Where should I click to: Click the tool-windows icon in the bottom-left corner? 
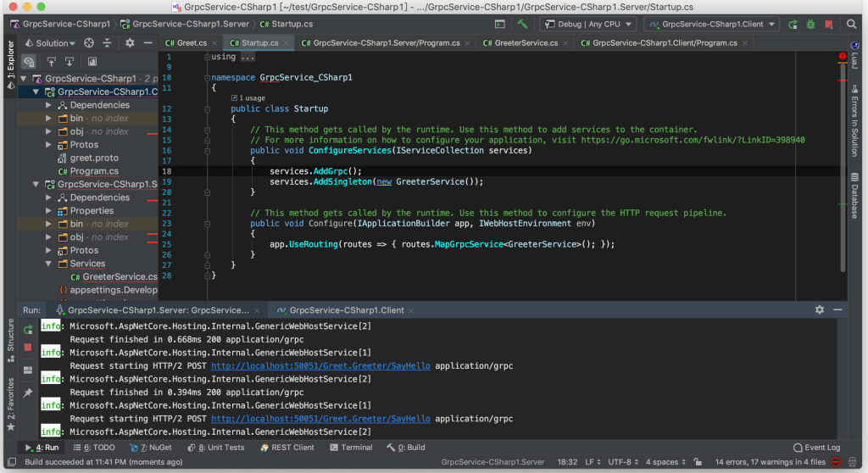pos(12,461)
